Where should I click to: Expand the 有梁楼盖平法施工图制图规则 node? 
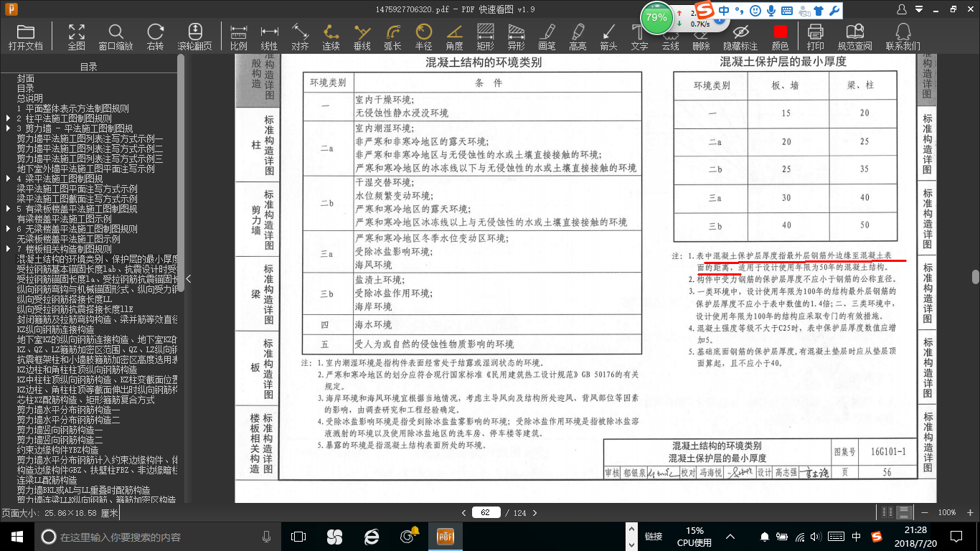pyautogui.click(x=8, y=209)
